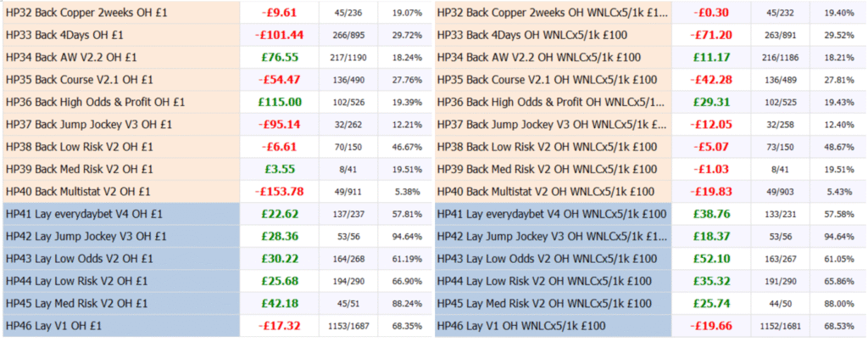Click the -£153.78 loss figure

click(x=279, y=191)
